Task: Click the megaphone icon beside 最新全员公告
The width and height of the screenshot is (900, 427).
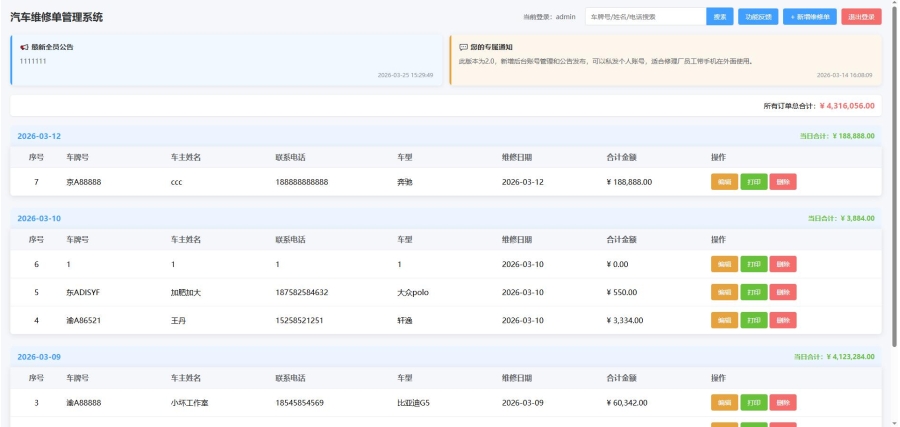Action: click(24, 47)
